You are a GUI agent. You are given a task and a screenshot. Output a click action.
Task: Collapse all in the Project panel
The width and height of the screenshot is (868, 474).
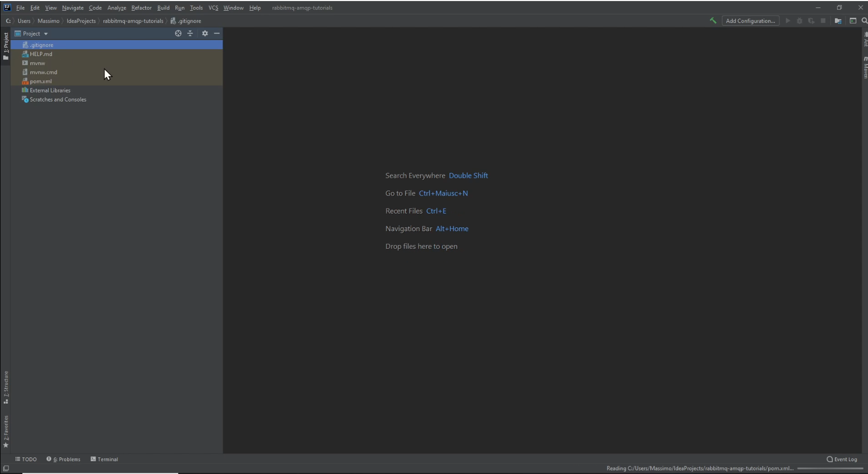(190, 33)
